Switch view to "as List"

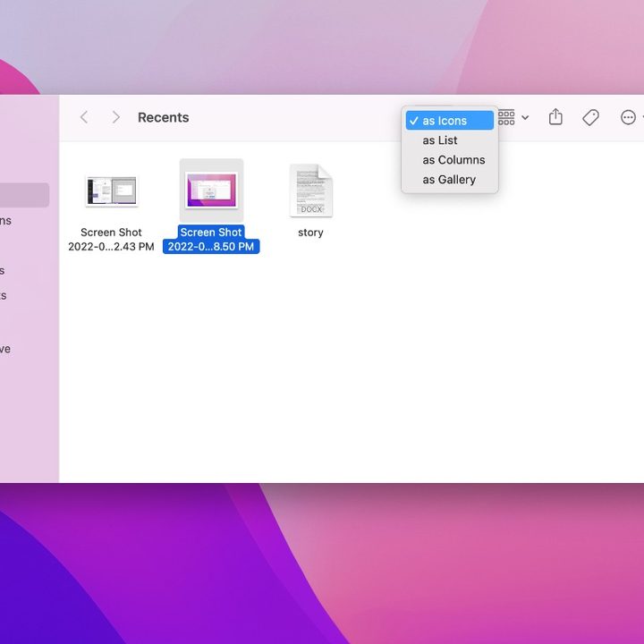[449, 140]
